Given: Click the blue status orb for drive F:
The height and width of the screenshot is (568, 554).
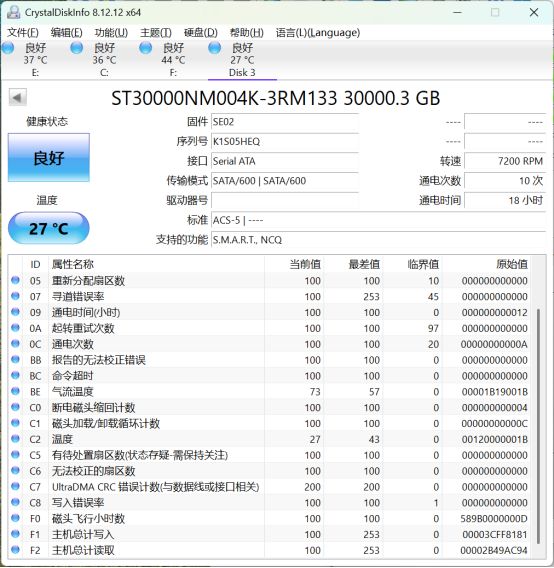Looking at the screenshot, I should (146, 48).
